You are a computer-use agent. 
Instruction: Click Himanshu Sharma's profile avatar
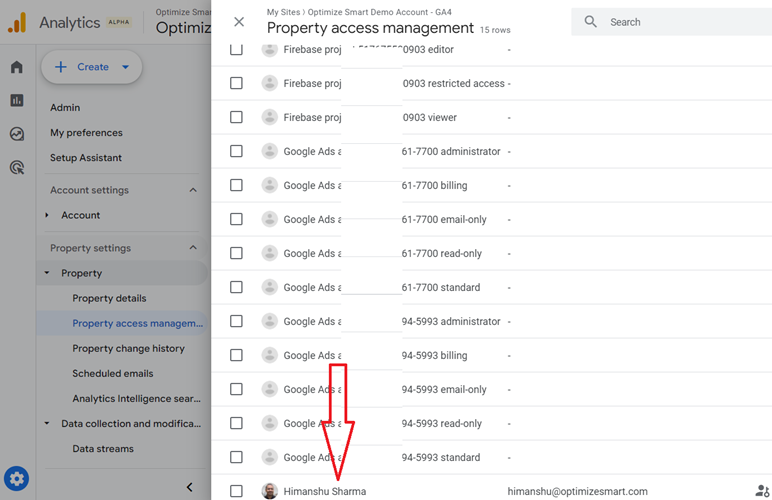pos(269,491)
